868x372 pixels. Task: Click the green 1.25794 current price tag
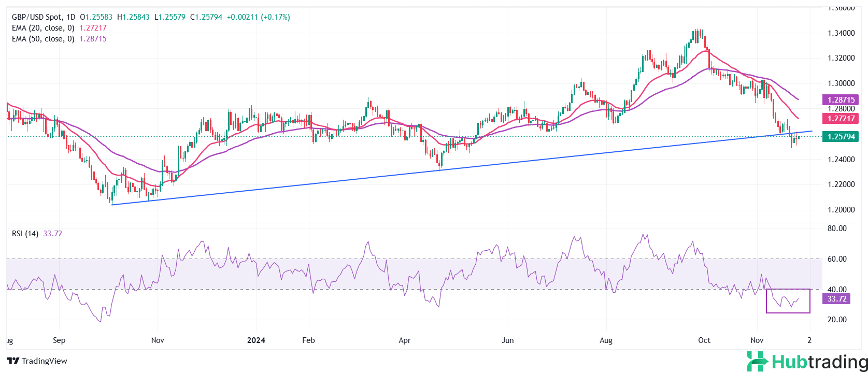point(840,137)
